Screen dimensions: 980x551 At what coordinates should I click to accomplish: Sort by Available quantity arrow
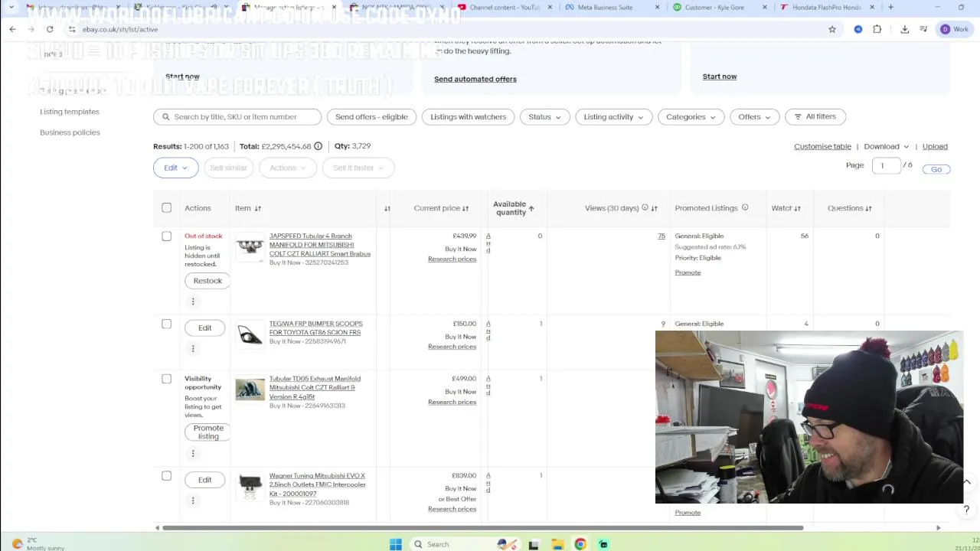click(531, 208)
